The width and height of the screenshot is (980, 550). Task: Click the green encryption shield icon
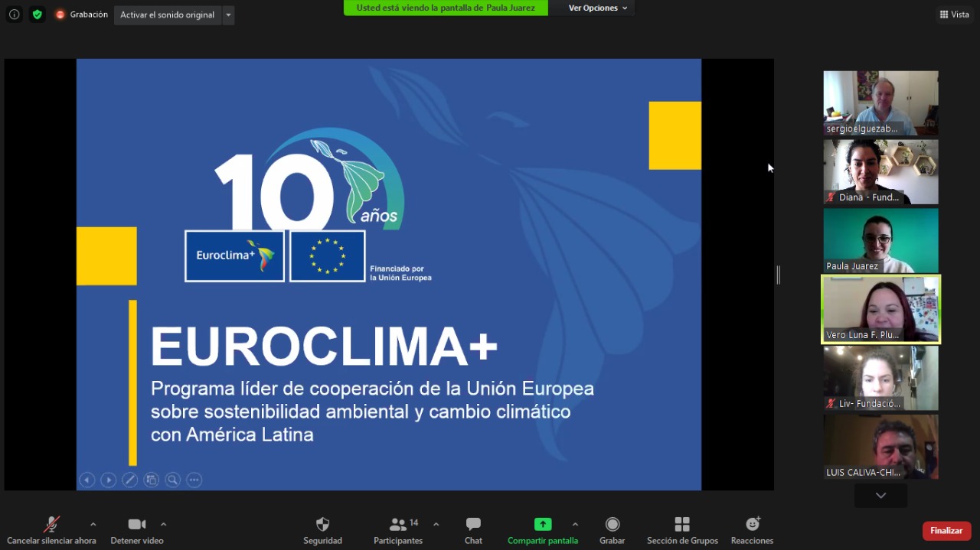pyautogui.click(x=38, y=15)
